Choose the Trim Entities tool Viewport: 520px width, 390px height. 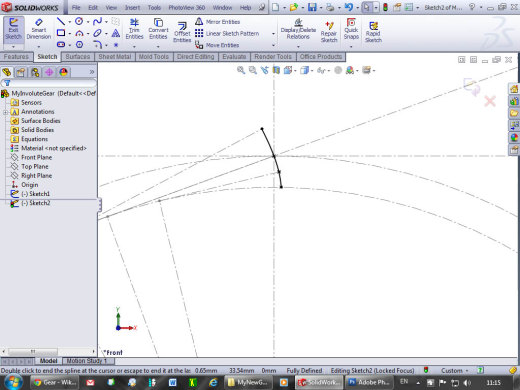(x=134, y=29)
